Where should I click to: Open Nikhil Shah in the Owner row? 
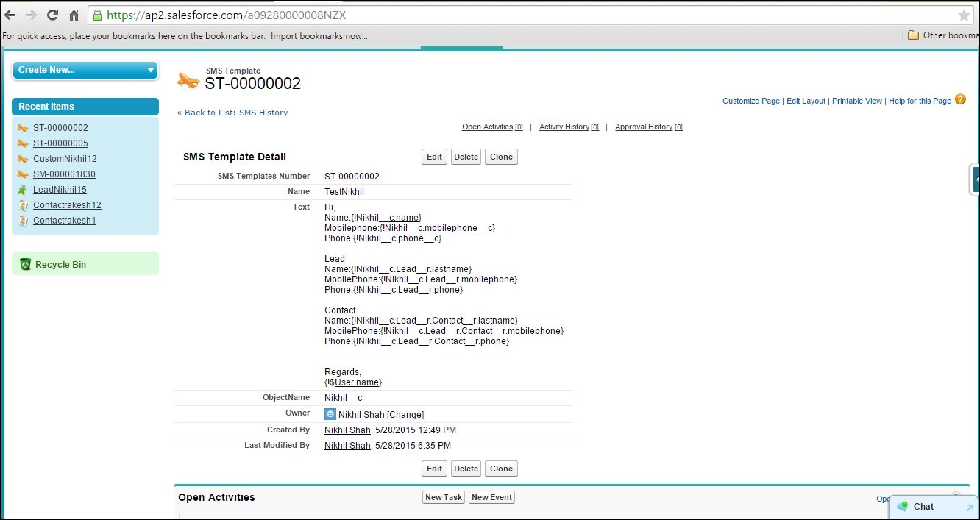(361, 415)
